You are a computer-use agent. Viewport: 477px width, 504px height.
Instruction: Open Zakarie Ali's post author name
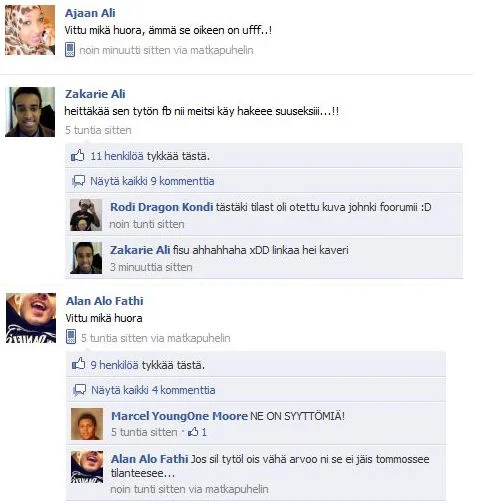coord(95,94)
